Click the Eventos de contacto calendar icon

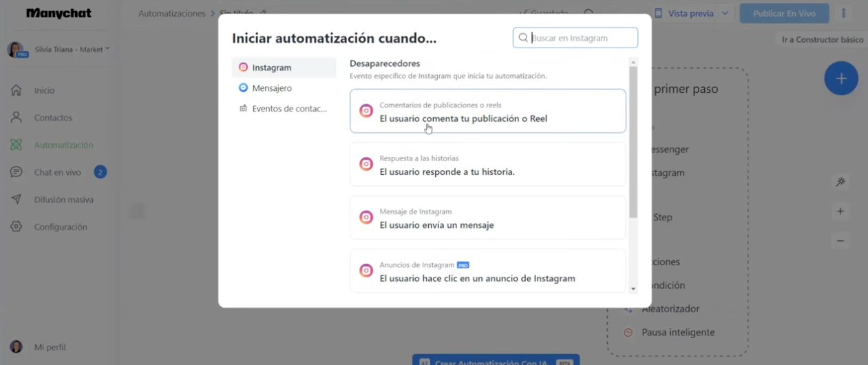point(243,108)
